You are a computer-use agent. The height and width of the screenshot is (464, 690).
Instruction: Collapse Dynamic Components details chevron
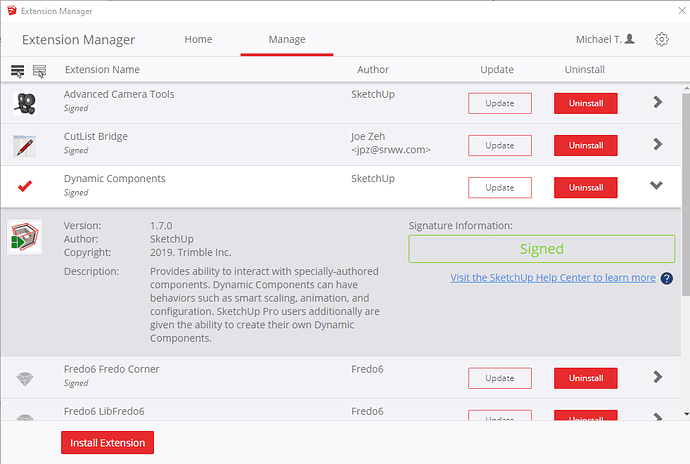click(x=656, y=185)
